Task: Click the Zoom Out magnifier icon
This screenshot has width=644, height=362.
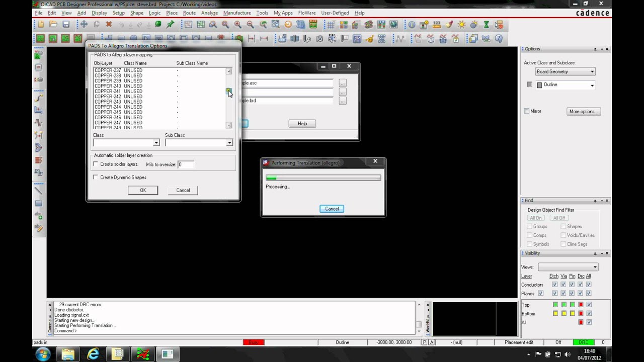Action: coord(251,24)
